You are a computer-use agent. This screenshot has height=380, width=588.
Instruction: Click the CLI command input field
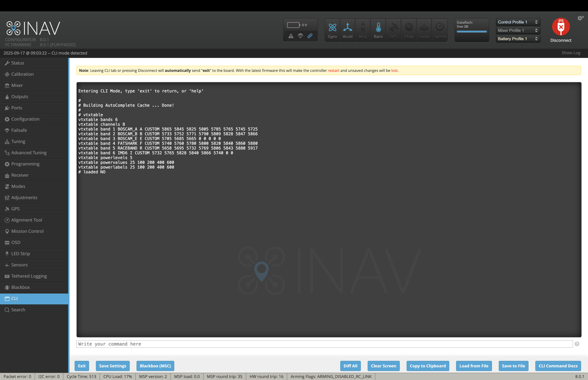(x=324, y=344)
